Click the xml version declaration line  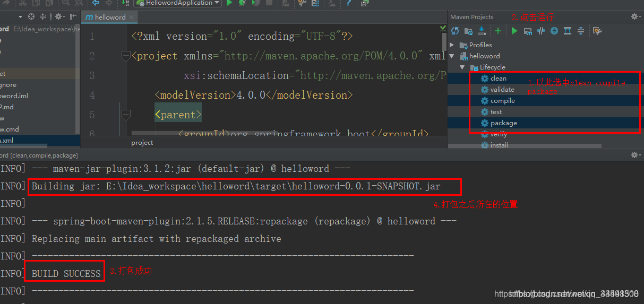(x=242, y=36)
